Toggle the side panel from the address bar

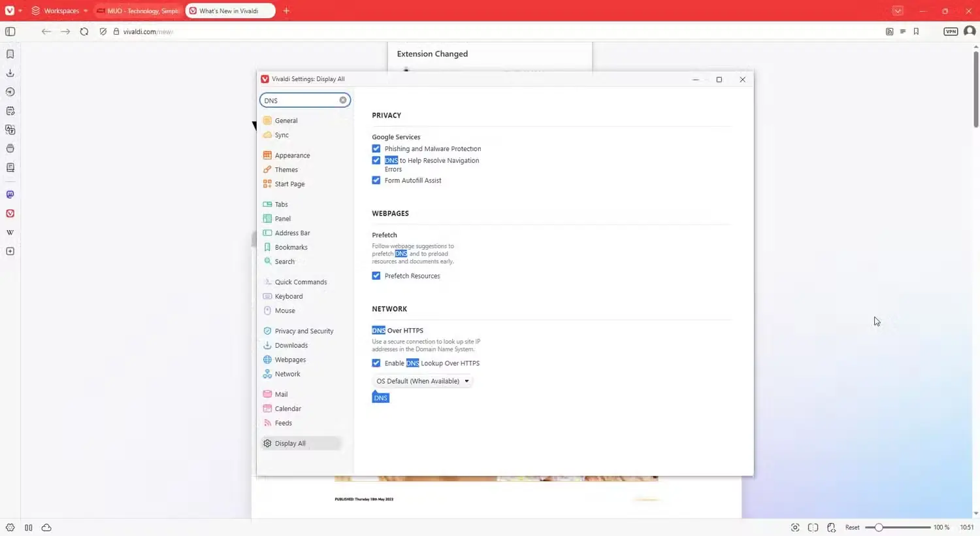point(10,31)
